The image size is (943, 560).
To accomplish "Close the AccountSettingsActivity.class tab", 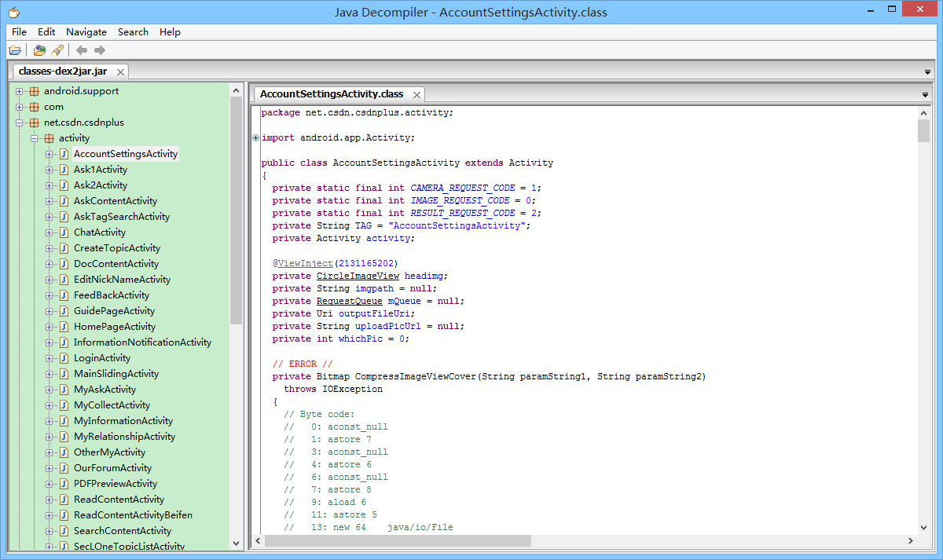I will coord(416,94).
